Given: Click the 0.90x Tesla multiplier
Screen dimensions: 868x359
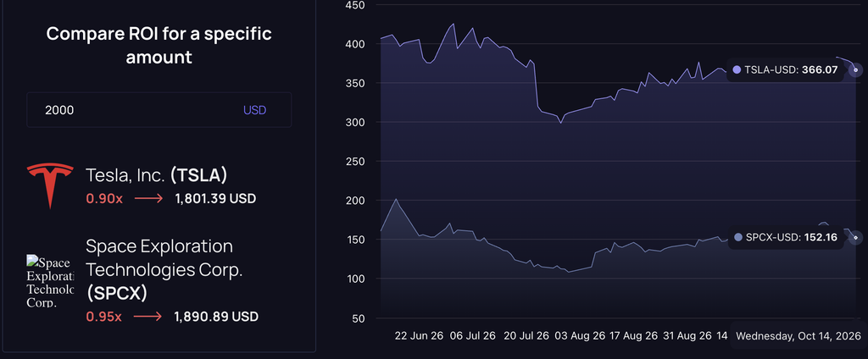Looking at the screenshot, I should point(104,199).
